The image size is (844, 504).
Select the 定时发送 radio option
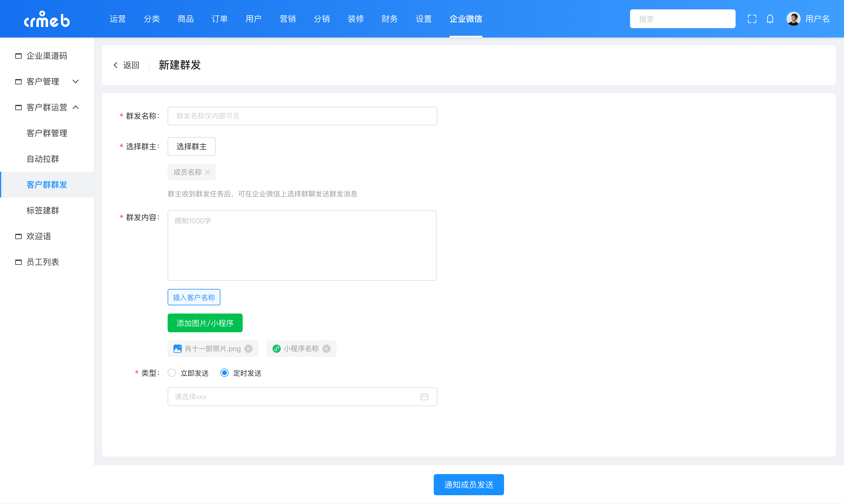224,373
